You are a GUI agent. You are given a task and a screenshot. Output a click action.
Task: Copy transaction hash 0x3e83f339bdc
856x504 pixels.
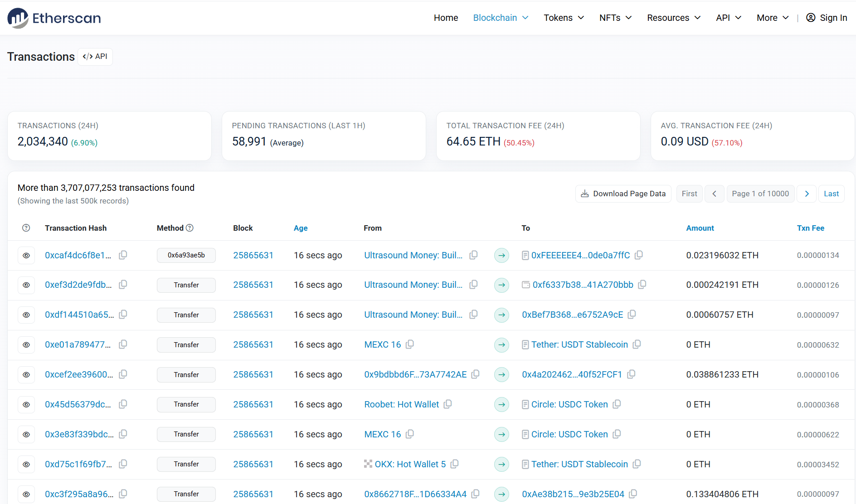[x=123, y=434]
